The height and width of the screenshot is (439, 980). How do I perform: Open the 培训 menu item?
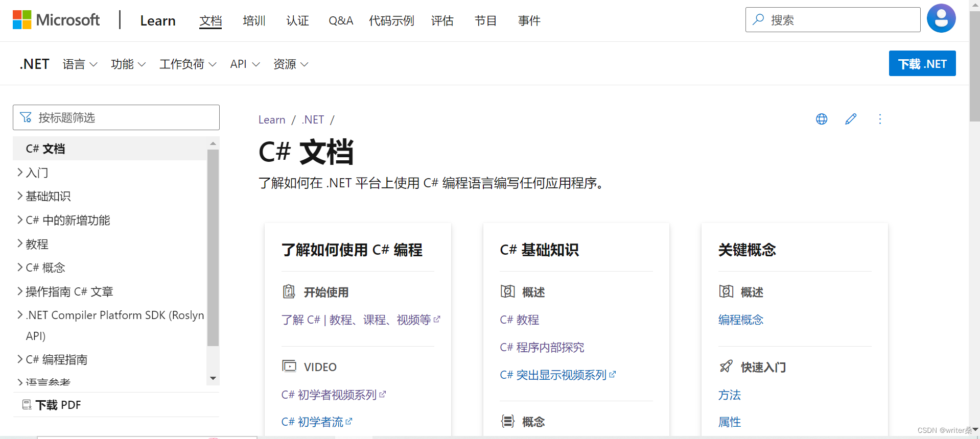(254, 21)
